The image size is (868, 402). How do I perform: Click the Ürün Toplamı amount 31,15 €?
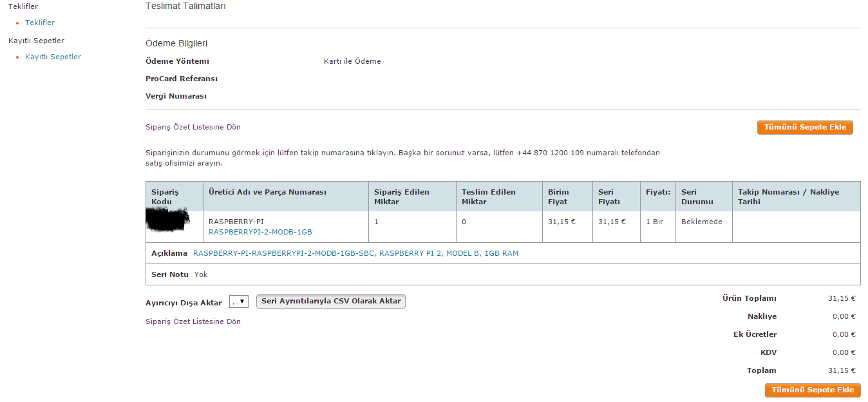[842, 298]
